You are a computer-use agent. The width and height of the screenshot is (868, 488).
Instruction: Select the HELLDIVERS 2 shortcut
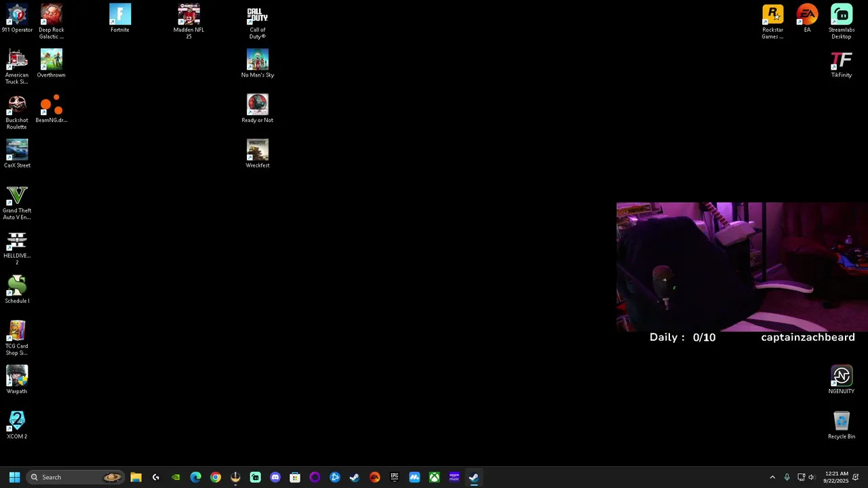(x=17, y=248)
